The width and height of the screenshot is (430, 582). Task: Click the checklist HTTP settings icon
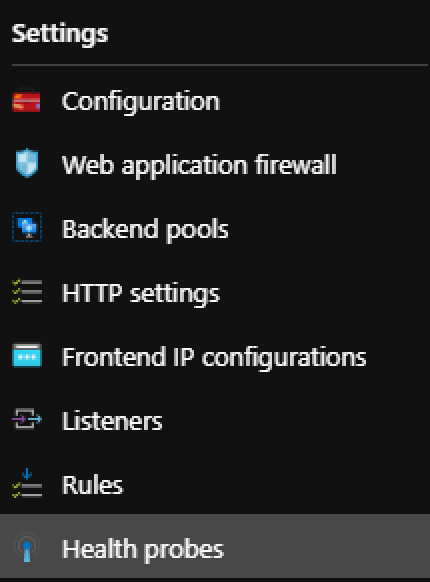(x=27, y=292)
